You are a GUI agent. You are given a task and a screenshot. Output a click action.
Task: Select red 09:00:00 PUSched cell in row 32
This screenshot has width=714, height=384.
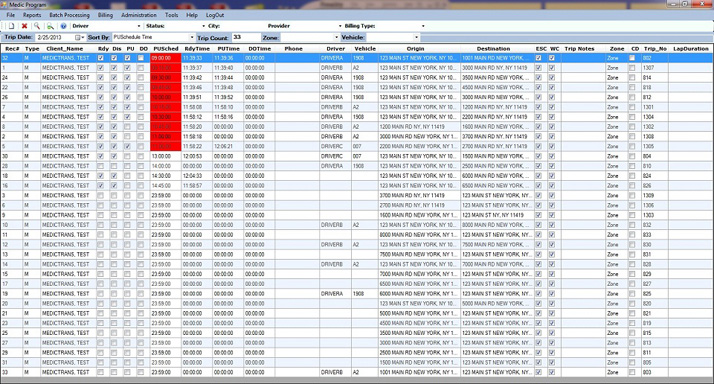pos(166,58)
